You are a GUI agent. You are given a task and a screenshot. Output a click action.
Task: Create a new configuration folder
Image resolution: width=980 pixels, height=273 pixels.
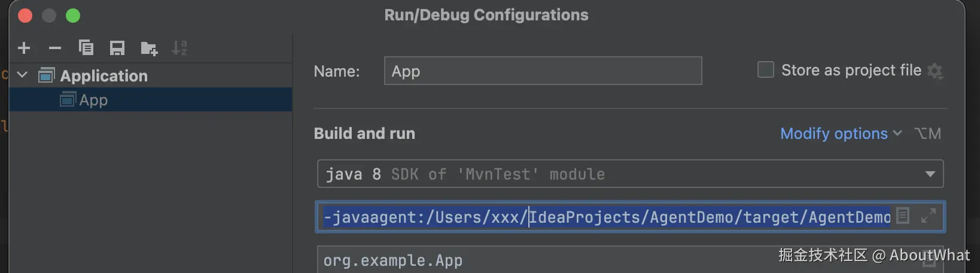coord(148,48)
